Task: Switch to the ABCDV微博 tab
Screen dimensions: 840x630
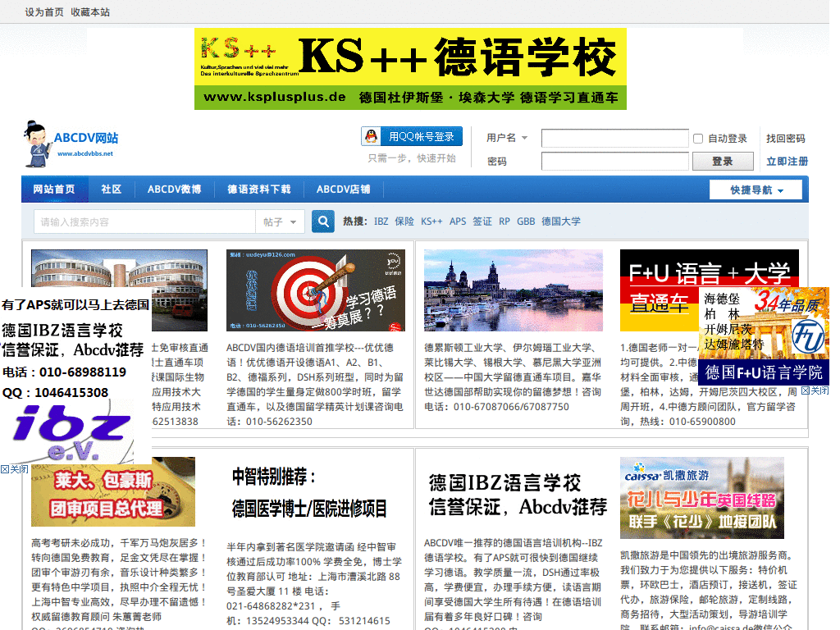Action: point(174,189)
